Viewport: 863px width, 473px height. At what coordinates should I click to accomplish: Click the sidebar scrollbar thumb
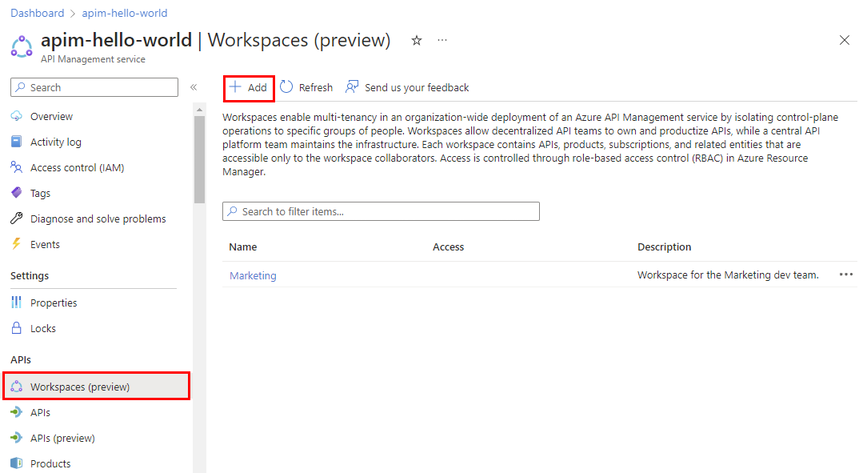199,159
